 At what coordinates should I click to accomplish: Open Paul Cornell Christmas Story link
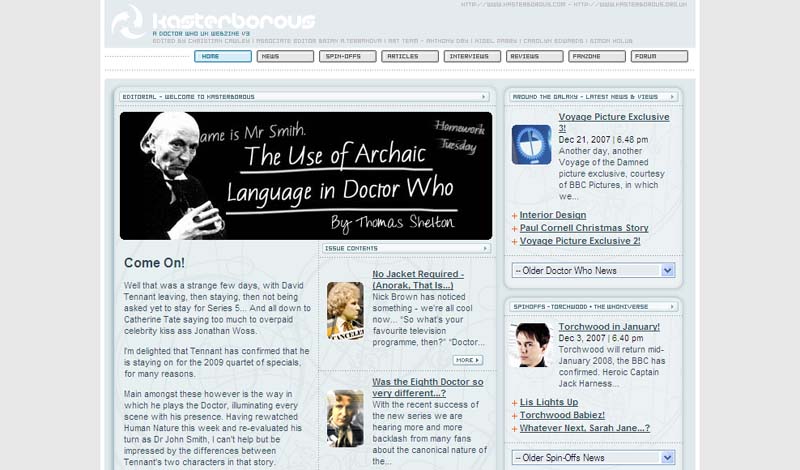click(x=584, y=228)
